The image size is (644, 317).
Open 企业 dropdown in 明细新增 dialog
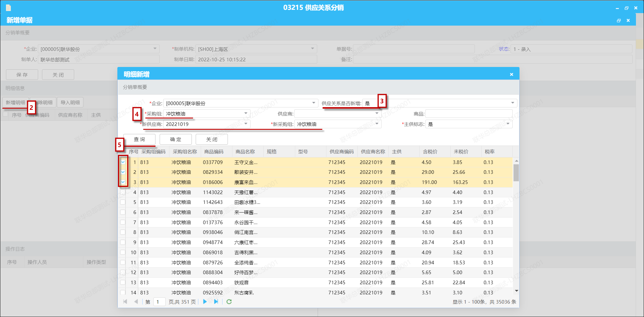[314, 103]
